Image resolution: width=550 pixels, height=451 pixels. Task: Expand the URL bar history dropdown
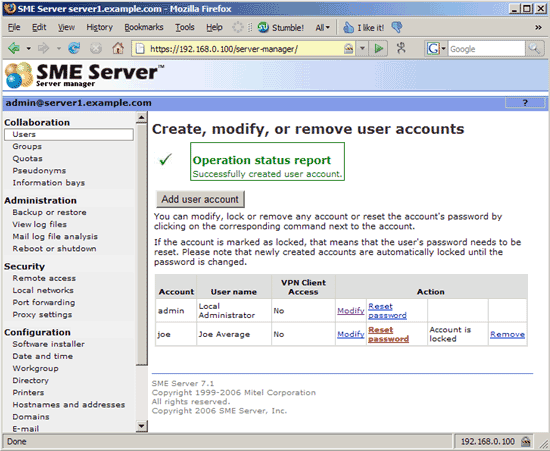(x=362, y=49)
